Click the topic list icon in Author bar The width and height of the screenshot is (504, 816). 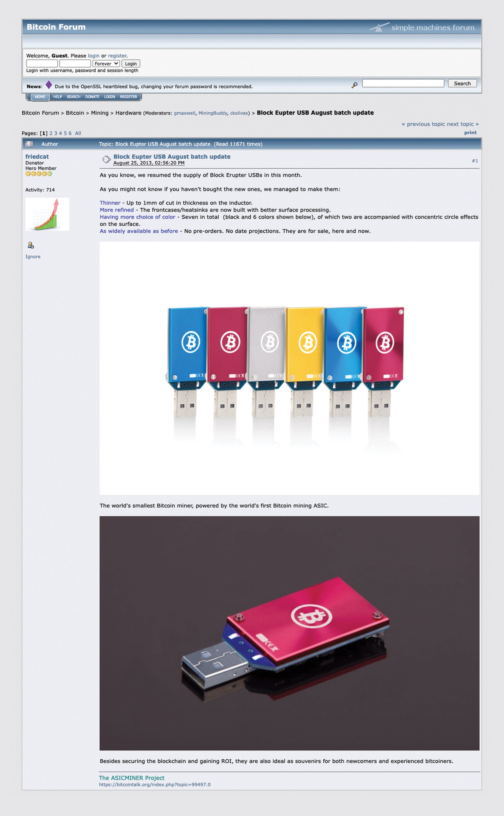point(29,144)
